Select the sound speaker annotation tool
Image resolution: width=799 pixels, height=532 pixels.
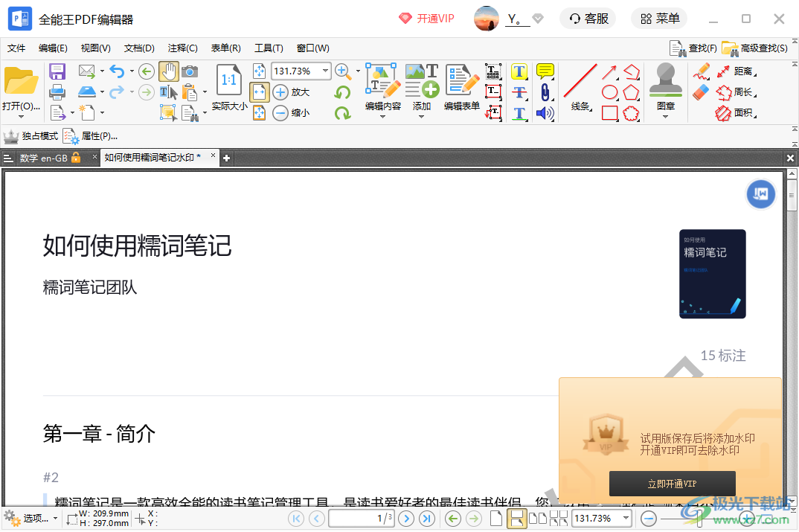(545, 112)
